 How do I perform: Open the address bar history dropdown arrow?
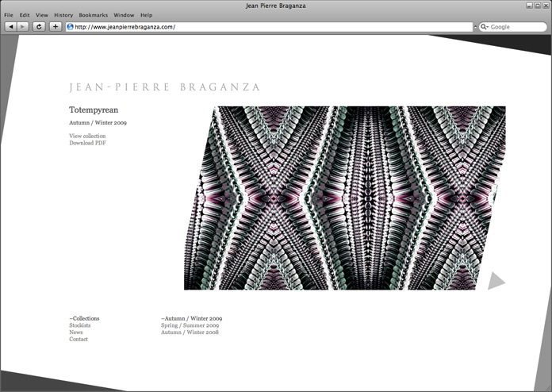(x=475, y=27)
